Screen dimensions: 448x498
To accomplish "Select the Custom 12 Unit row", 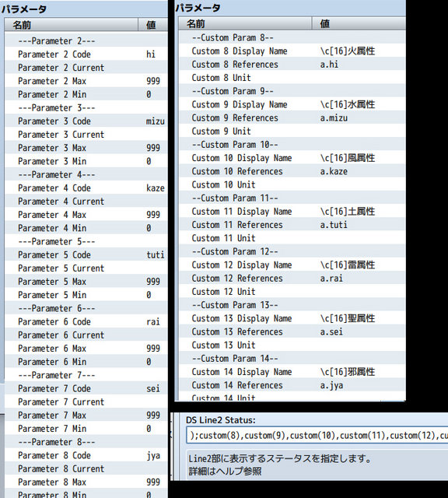I will coord(292,292).
